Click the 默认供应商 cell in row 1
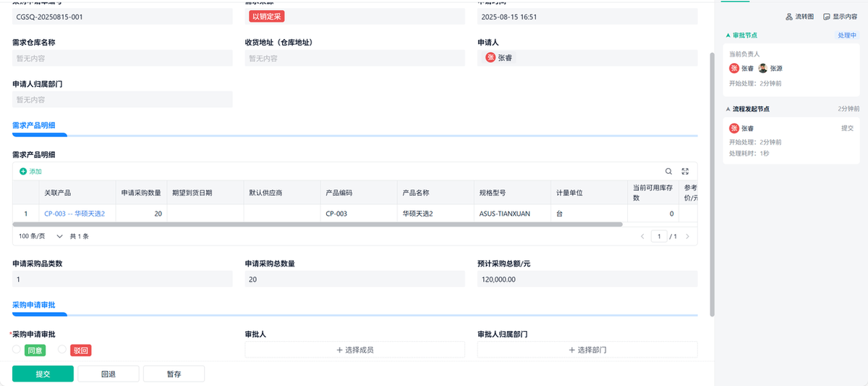Screen dimensions: 868x386 pos(281,214)
